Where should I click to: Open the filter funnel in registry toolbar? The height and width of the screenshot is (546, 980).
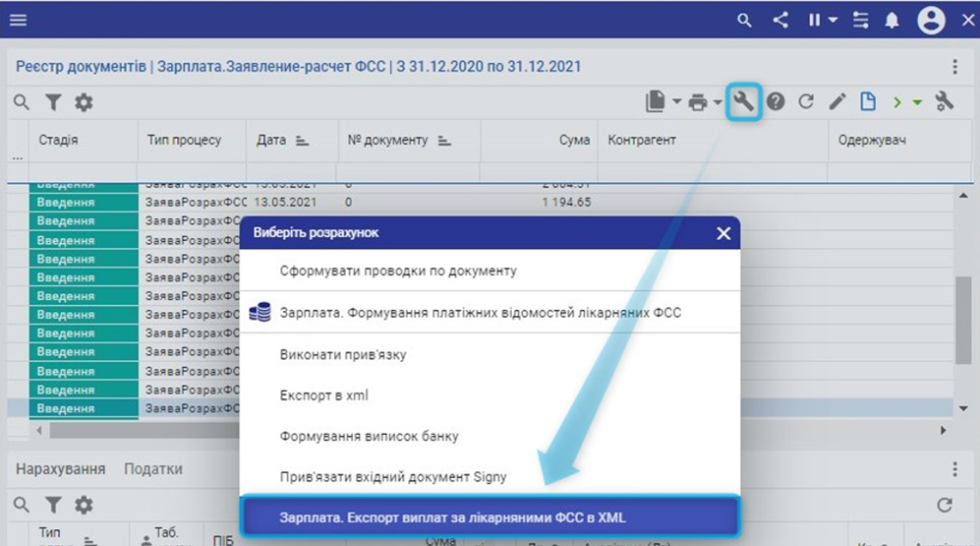pyautogui.click(x=53, y=101)
